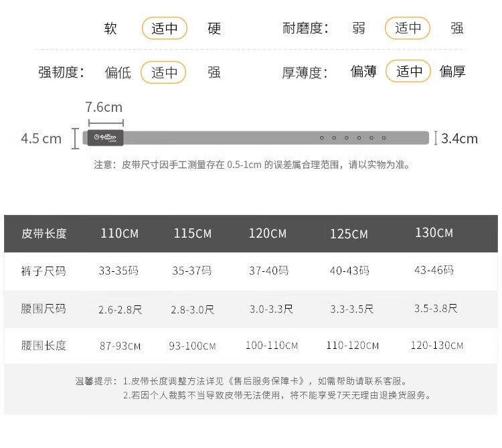Click the 腰围长度 row label
This screenshot has height=448, width=502.
pos(44,346)
